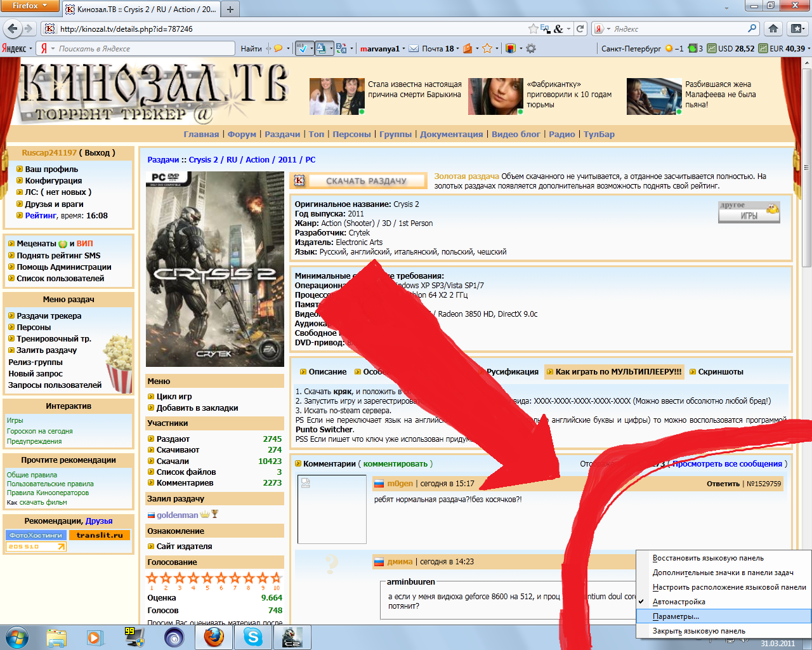Click the СКАЧАТЬ РАЗДАЧУ download button

pos(360,181)
